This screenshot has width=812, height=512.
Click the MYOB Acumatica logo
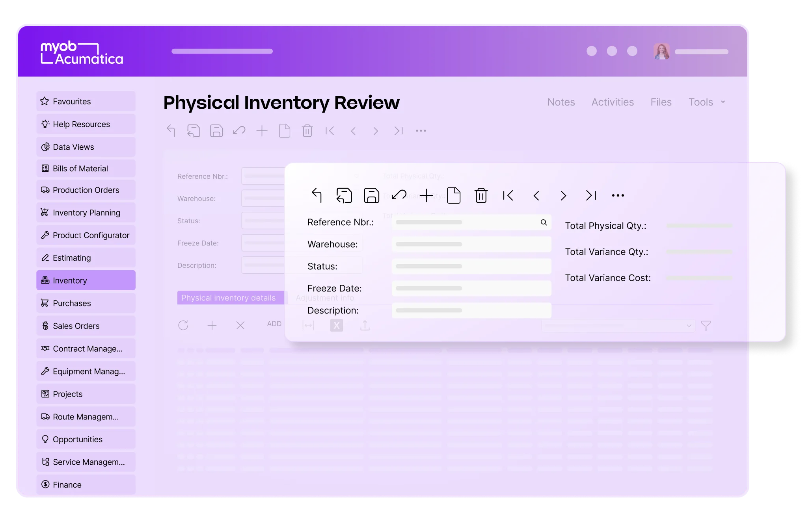coord(82,52)
